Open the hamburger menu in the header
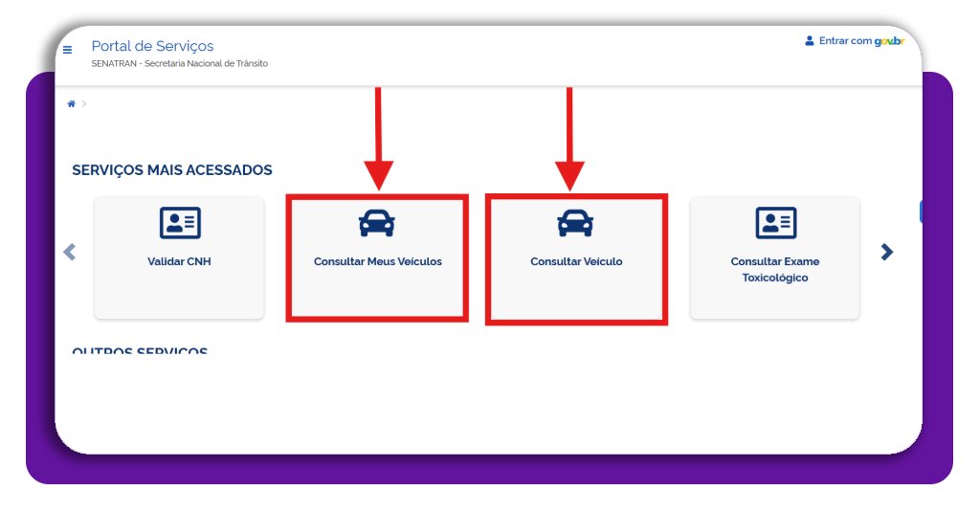 tap(67, 50)
